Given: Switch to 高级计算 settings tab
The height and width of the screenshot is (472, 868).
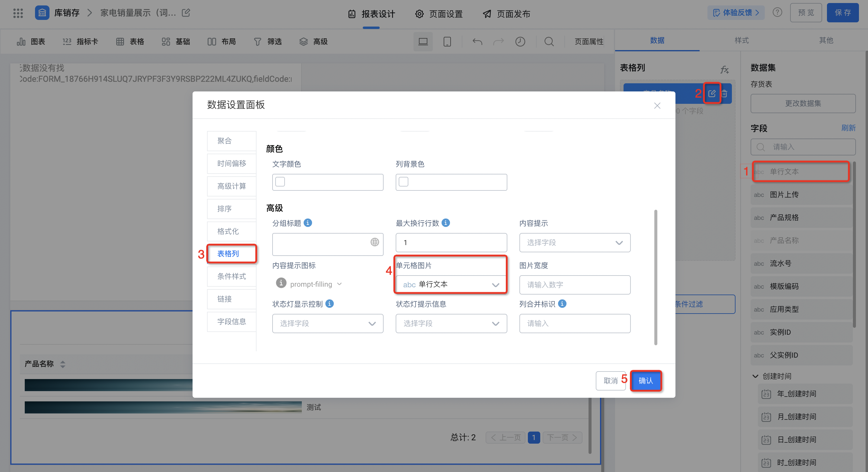Looking at the screenshot, I should (x=231, y=186).
